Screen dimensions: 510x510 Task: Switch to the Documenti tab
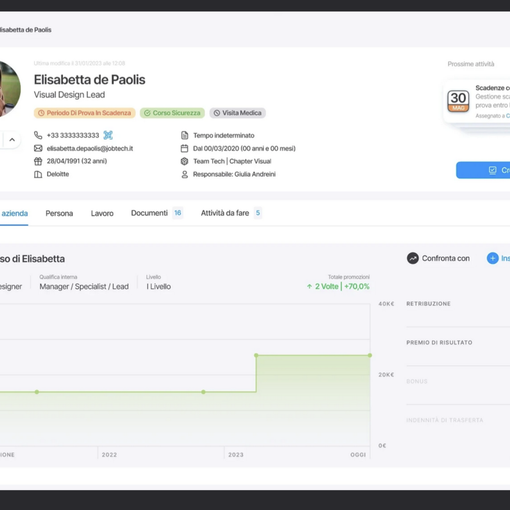click(x=157, y=213)
